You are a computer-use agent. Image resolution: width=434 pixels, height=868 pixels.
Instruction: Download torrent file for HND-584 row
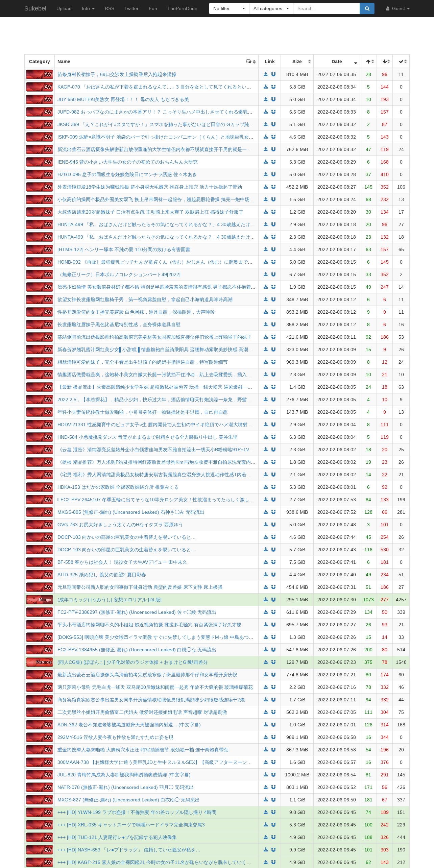[x=266, y=437]
